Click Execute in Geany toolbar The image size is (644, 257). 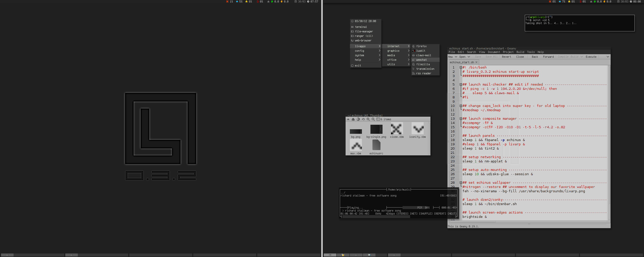(x=591, y=57)
